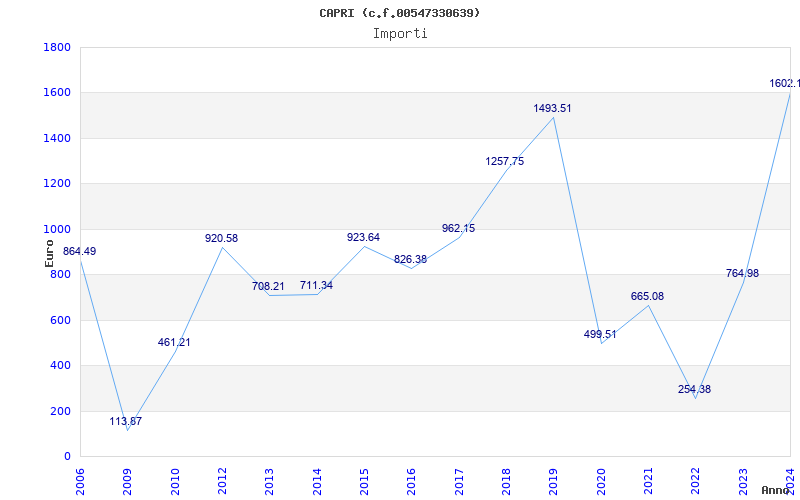The width and height of the screenshot is (800, 500).
Task: Select the x-axis year label 2017
Action: pyautogui.click(x=459, y=482)
